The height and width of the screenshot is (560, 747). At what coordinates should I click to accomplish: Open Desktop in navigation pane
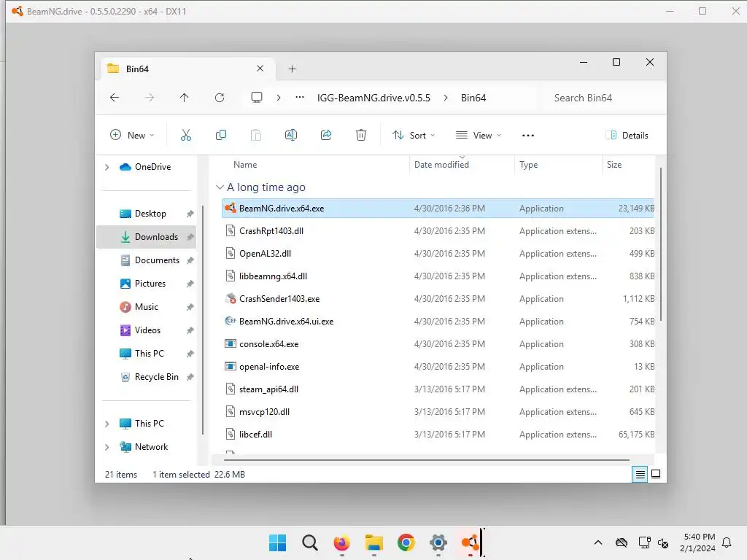[149, 214]
